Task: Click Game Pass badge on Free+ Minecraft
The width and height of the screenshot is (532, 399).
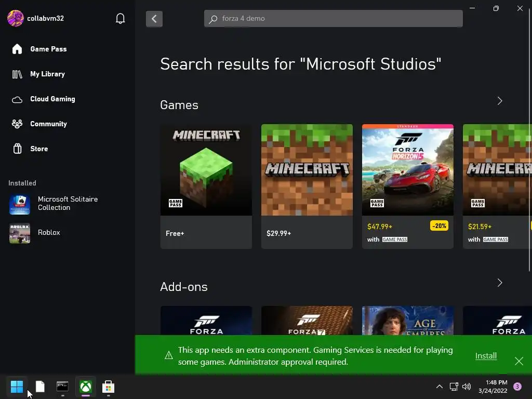Action: click(176, 203)
